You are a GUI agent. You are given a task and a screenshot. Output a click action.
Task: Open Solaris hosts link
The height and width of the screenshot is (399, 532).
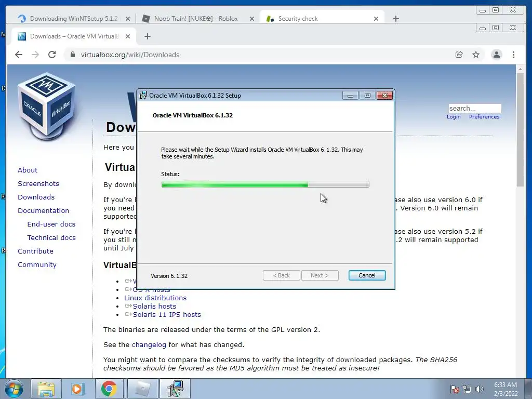[154, 307]
